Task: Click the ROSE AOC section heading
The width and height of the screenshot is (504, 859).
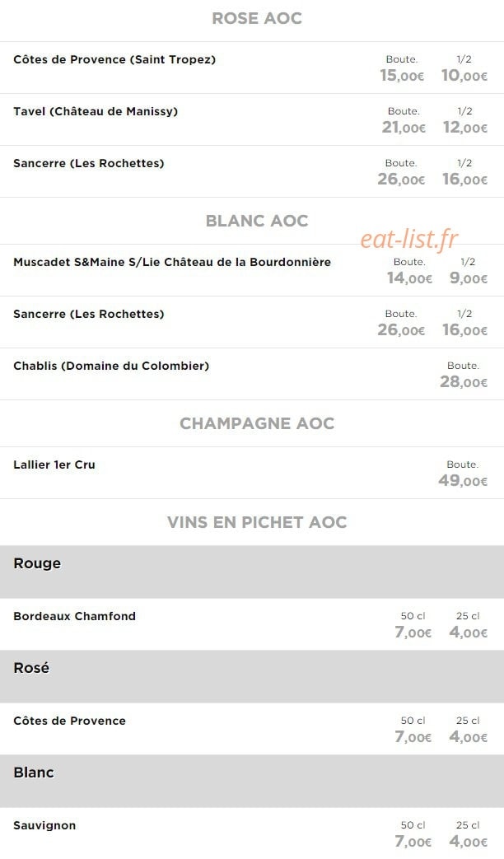Action: click(257, 18)
